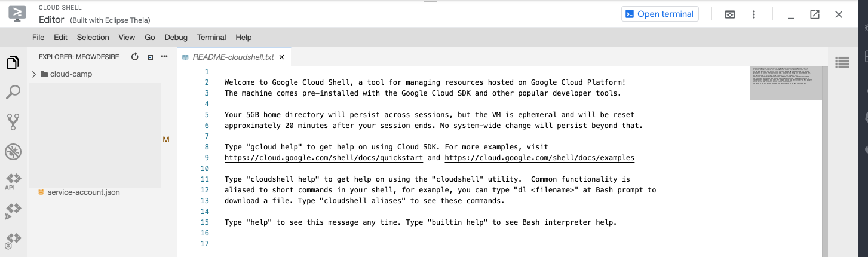This screenshot has width=868, height=257.
Task: Open the Selection menu
Action: click(x=93, y=37)
